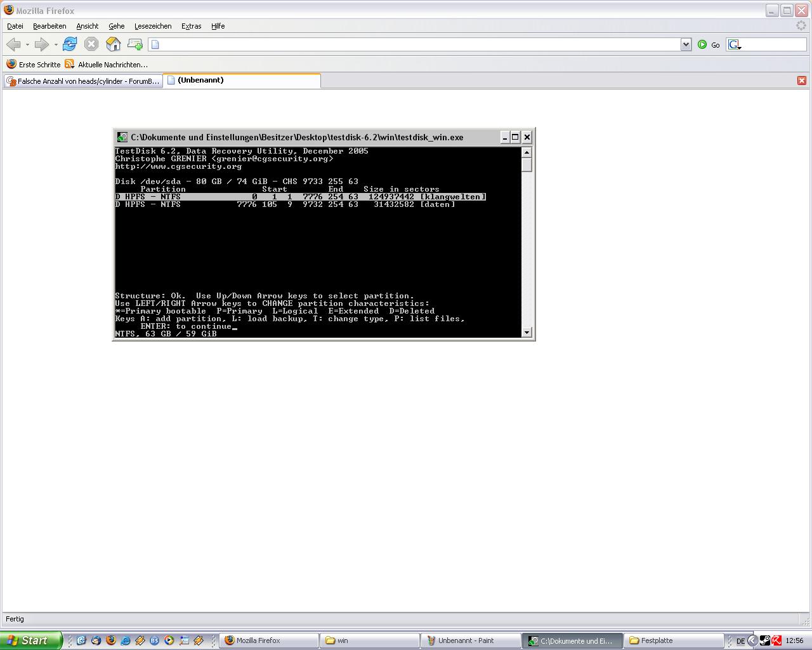The height and width of the screenshot is (650, 812).
Task: Launch Thunderbird from quick launch
Action: (x=96, y=640)
